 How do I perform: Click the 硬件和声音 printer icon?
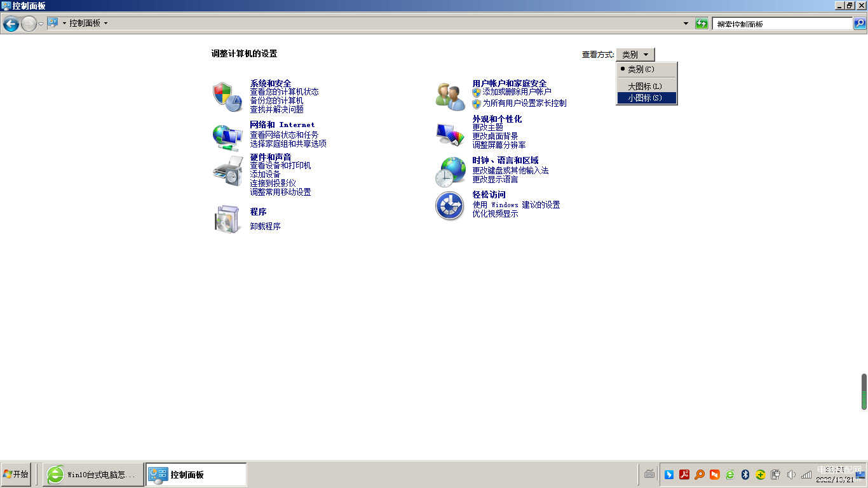point(227,170)
